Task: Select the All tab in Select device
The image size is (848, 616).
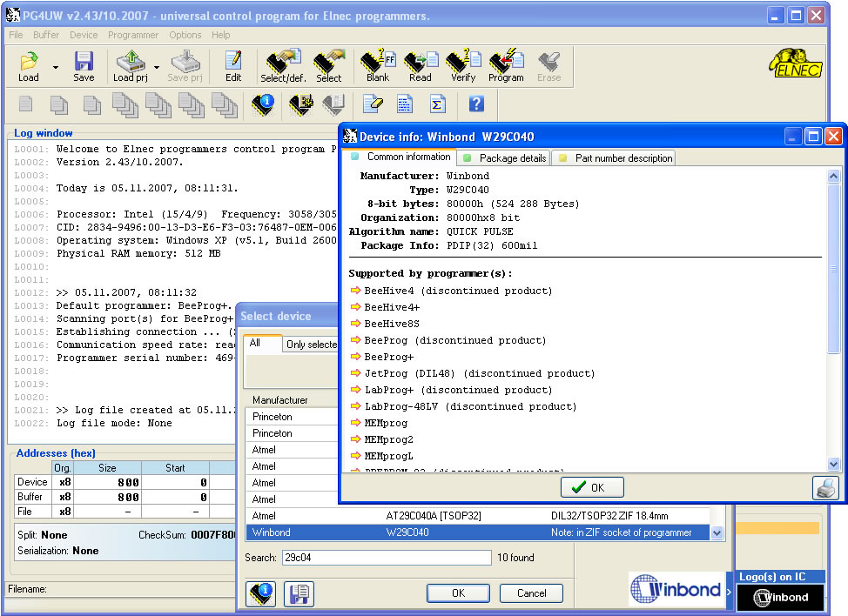Action: coord(263,343)
